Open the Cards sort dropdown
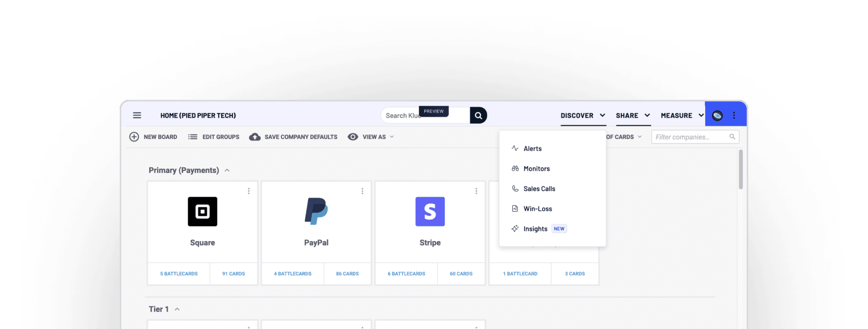868x329 pixels. pyautogui.click(x=624, y=137)
